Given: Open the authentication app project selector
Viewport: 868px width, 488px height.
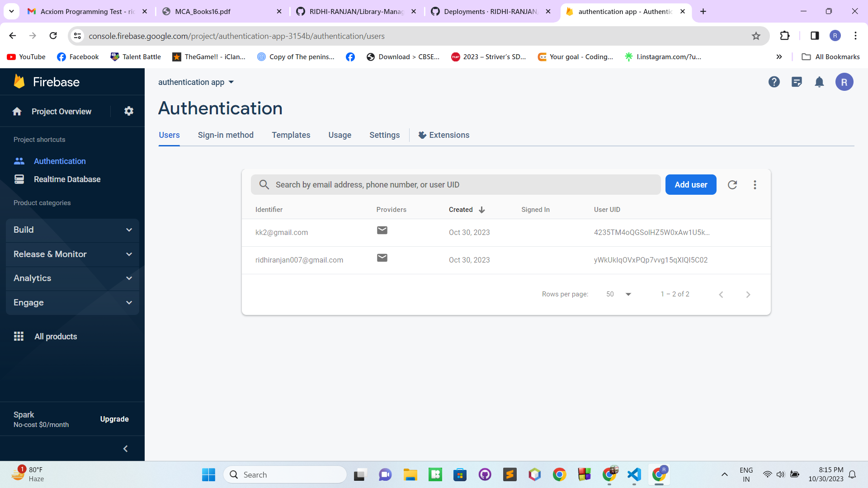Looking at the screenshot, I should pyautogui.click(x=196, y=82).
